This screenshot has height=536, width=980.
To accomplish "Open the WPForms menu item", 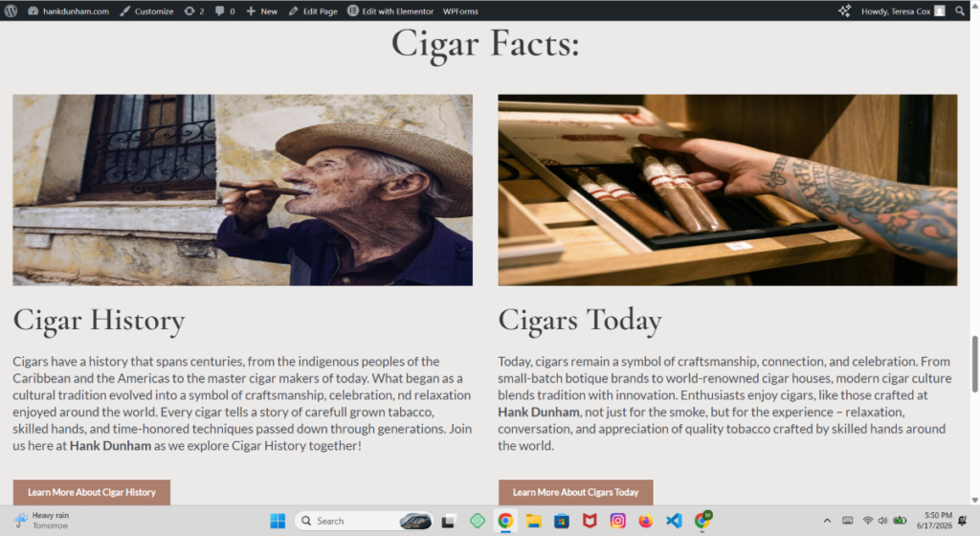I will pyautogui.click(x=460, y=11).
